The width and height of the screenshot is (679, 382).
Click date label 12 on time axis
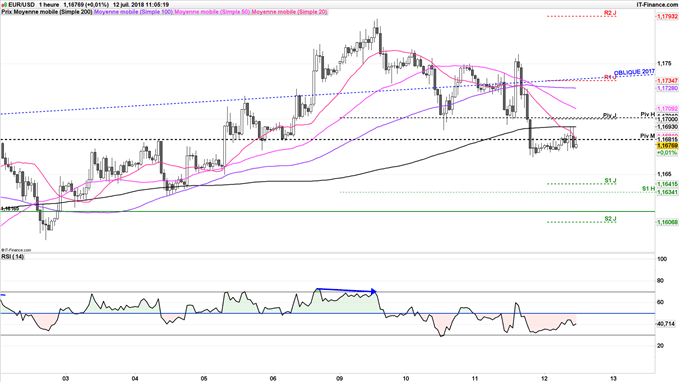544,378
